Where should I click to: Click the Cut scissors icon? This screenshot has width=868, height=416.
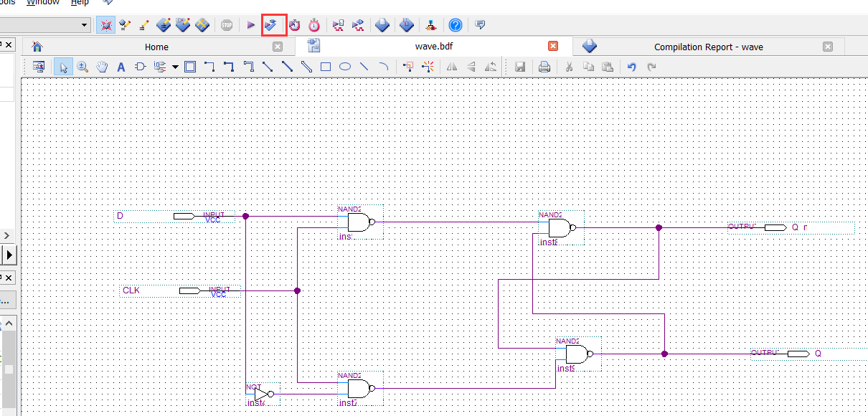point(569,67)
